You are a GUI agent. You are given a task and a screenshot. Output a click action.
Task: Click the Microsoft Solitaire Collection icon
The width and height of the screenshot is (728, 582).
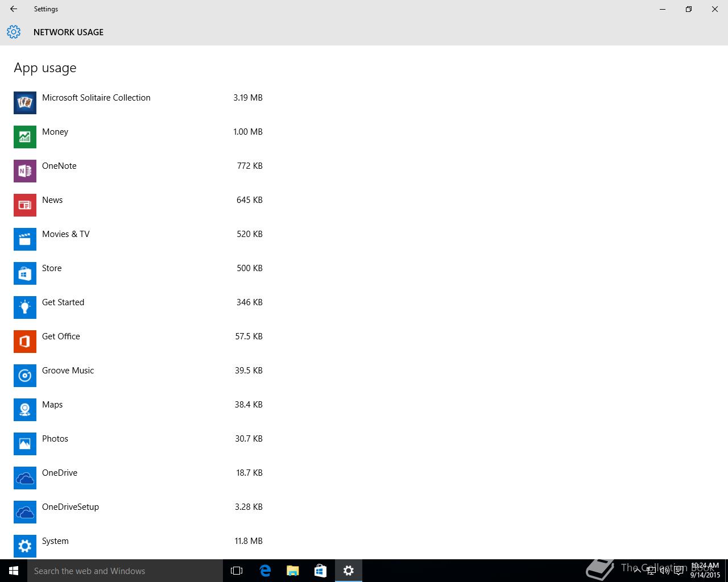click(25, 103)
